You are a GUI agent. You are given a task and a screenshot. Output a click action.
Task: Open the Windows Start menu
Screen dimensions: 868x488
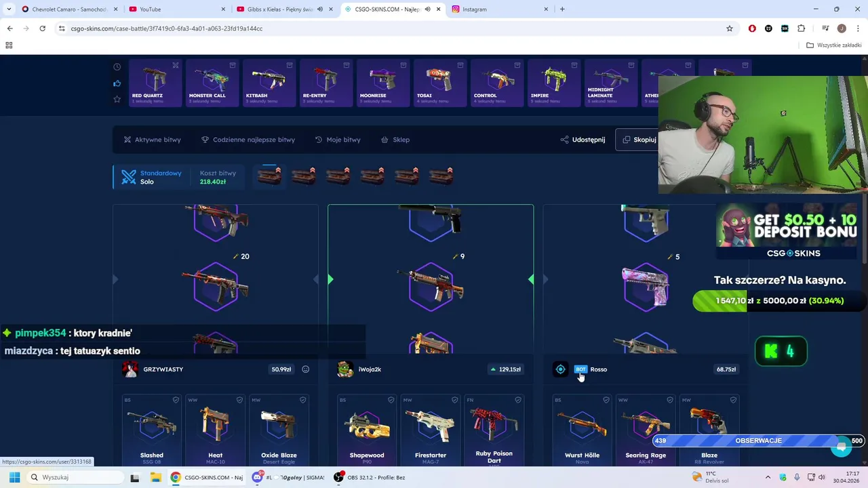tap(14, 477)
